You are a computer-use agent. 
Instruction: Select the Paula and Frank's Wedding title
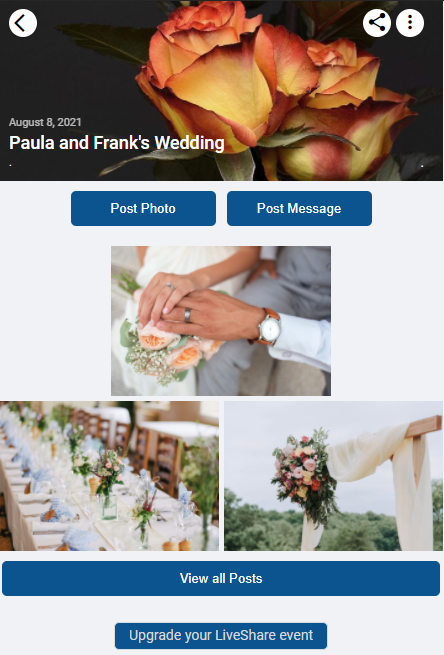click(117, 143)
